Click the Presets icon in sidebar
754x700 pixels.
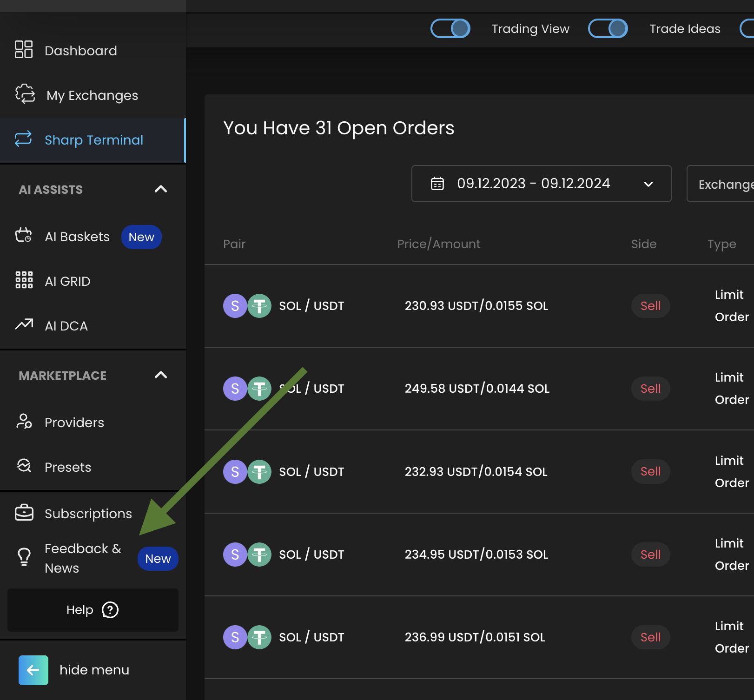[x=24, y=466]
